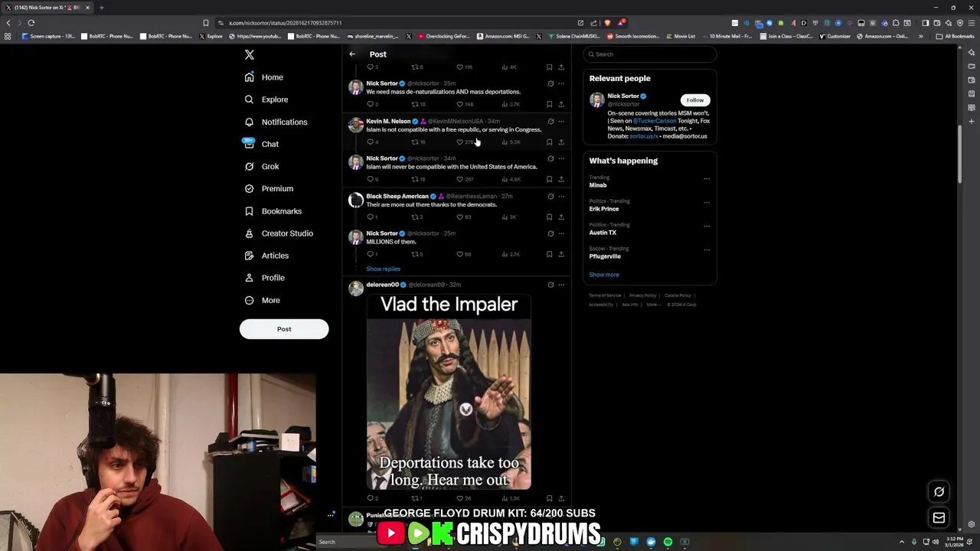Open more options for Minab trend
The width and height of the screenshot is (980, 551).
[707, 179]
